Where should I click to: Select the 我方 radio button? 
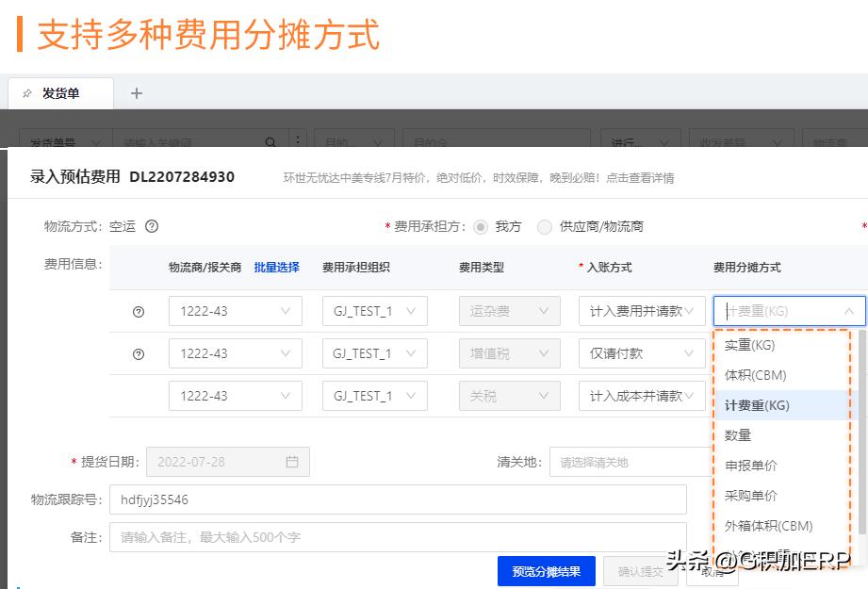point(480,226)
